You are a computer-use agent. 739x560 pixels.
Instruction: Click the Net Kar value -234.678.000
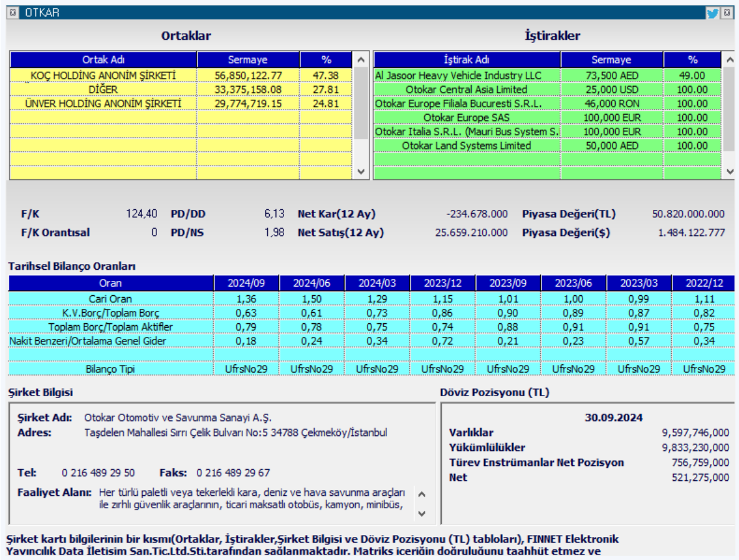477,214
